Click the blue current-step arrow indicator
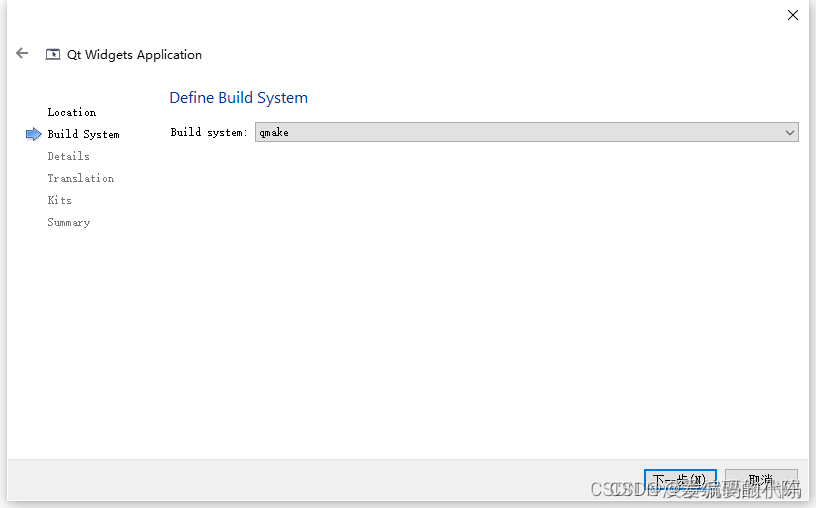Screen dimensions: 816x508 [33, 134]
